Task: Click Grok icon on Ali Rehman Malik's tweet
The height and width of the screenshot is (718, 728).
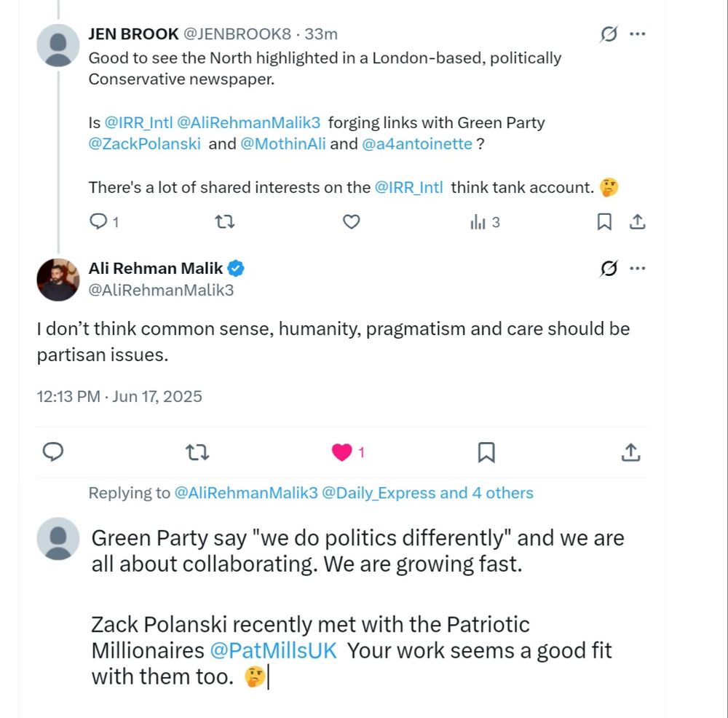Action: tap(609, 269)
